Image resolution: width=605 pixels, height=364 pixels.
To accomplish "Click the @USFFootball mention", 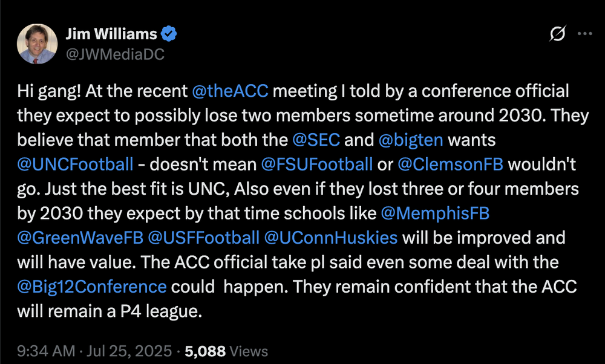I will [203, 237].
